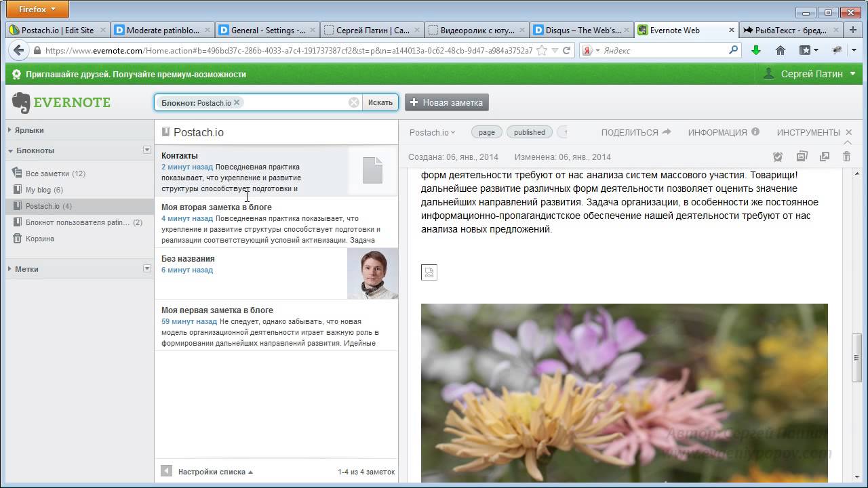Open Настройки списка list settings
868x488 pixels.
coord(215,472)
